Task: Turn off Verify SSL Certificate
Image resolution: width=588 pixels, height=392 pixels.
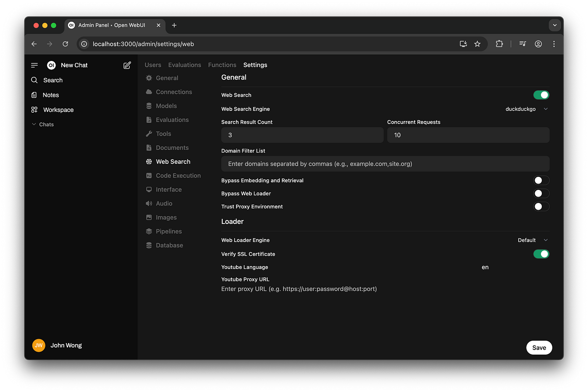Action: point(541,254)
